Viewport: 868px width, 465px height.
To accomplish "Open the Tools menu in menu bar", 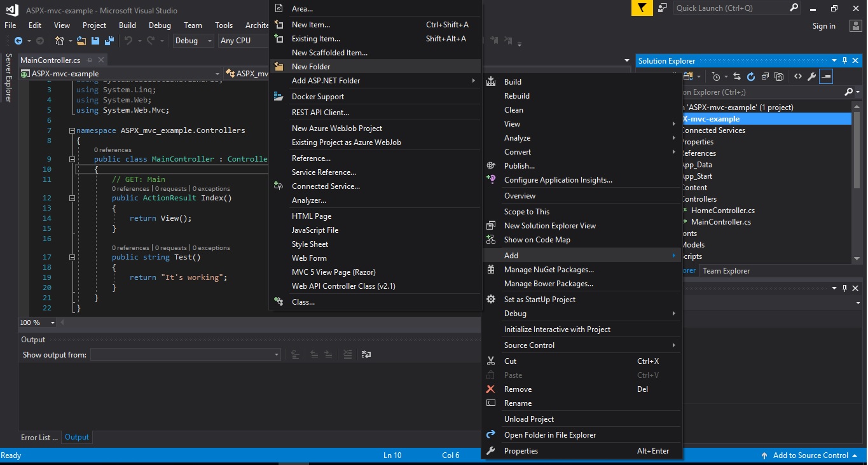I will pos(224,25).
